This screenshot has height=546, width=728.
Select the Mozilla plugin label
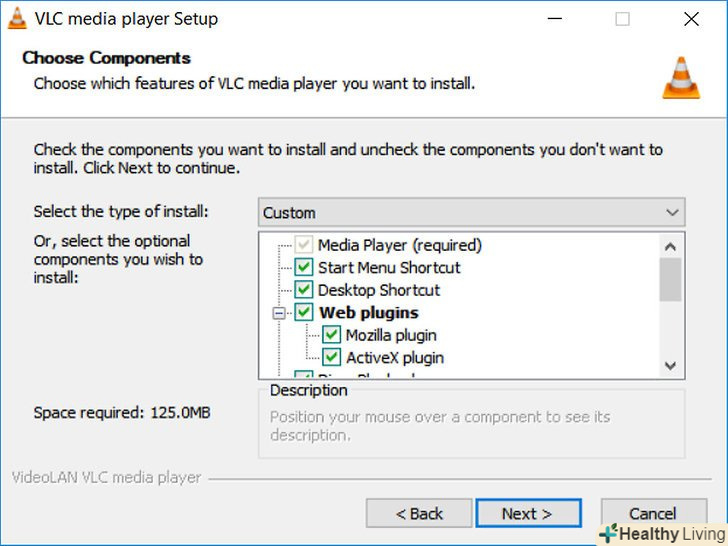(391, 335)
